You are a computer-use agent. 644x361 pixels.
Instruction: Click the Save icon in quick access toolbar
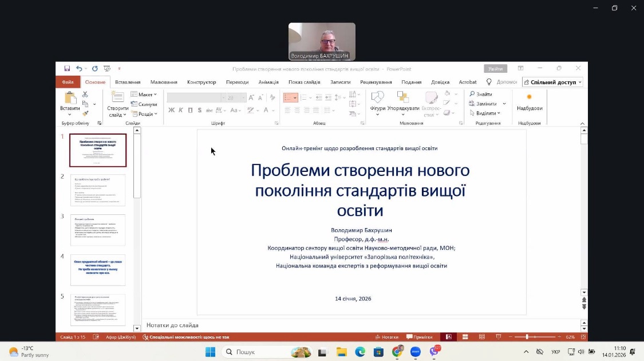click(x=67, y=69)
